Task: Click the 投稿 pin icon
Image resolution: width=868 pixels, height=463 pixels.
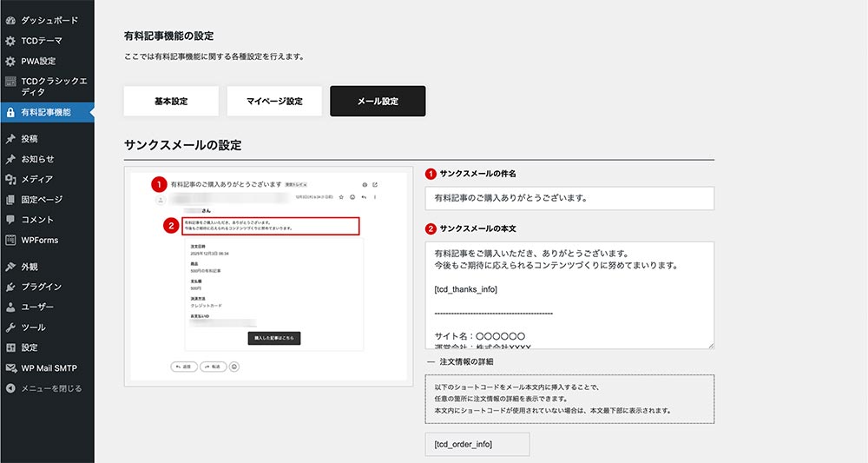Action: pos(10,139)
